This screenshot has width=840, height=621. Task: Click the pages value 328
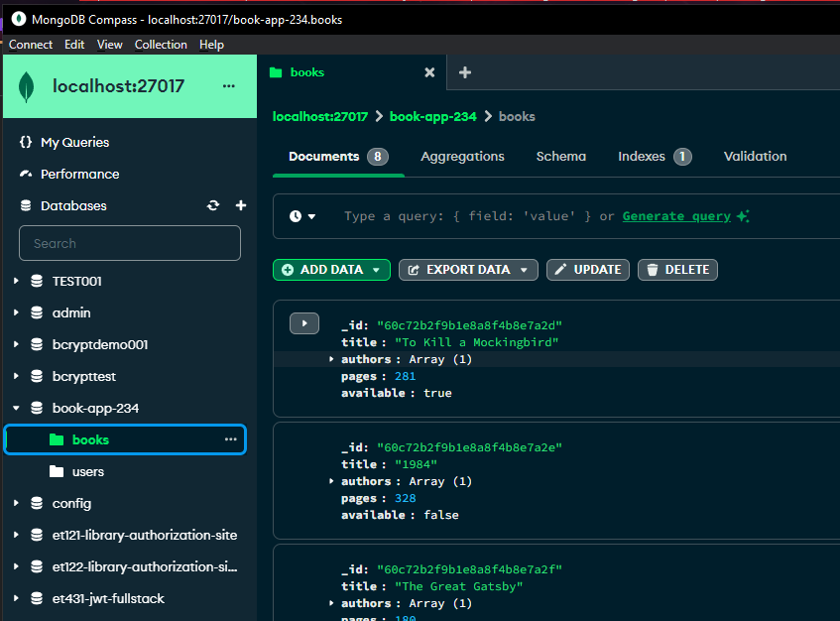click(x=405, y=498)
